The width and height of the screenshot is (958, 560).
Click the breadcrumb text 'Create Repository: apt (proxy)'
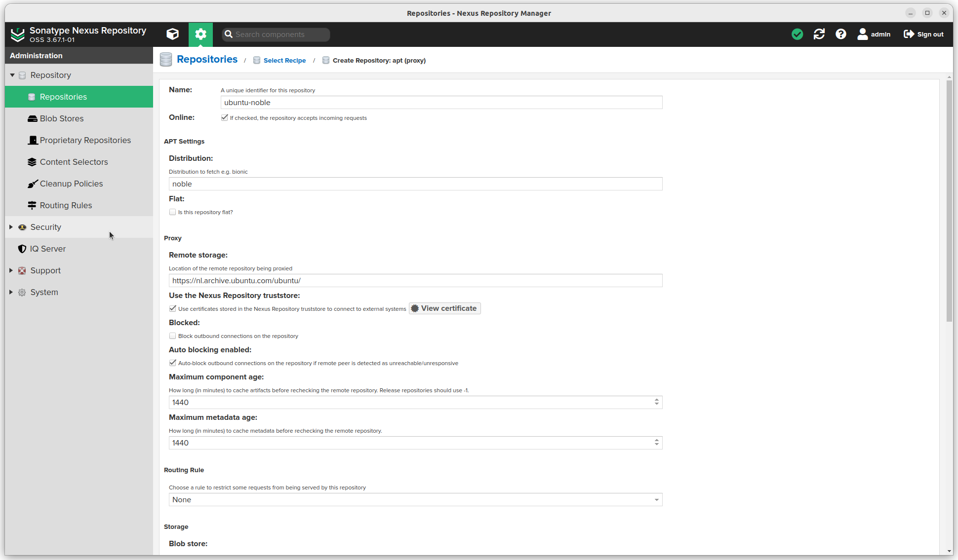[379, 60]
